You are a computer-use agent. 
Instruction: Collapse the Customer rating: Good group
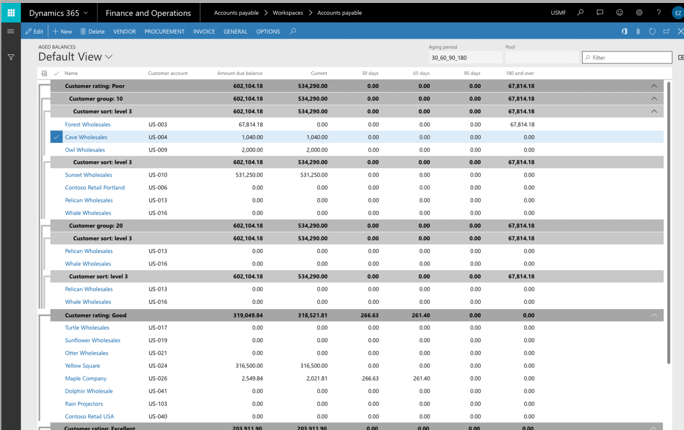[654, 315]
